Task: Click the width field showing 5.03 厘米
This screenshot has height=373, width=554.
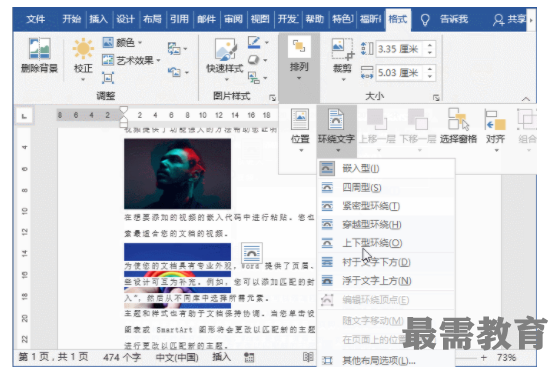Action: (400, 73)
